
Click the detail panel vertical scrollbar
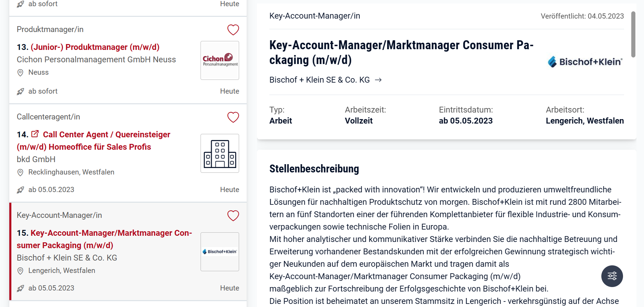633,34
